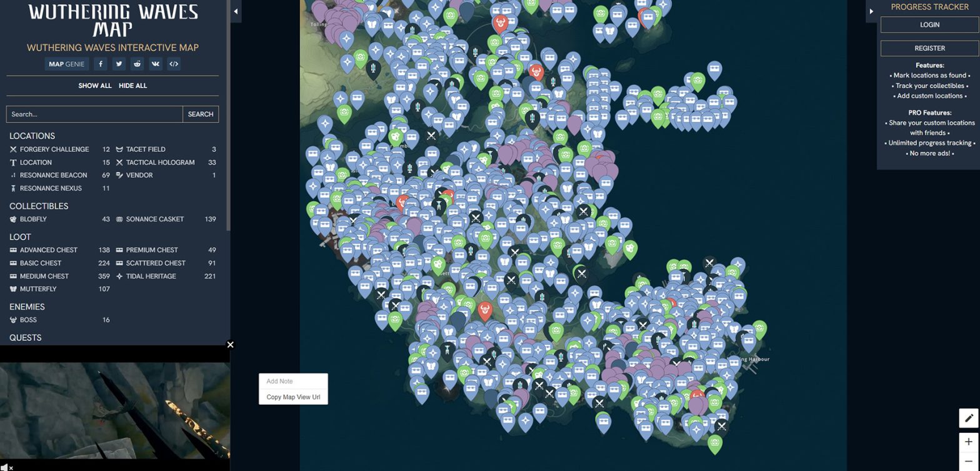980x471 pixels.
Task: Click the SEARCH button
Action: coord(201,114)
